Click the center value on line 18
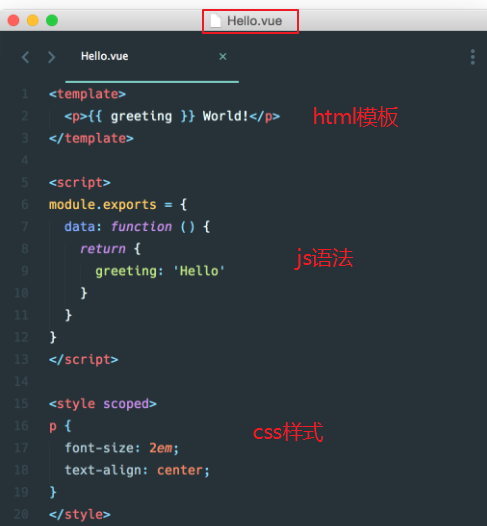Screen dimensions: 487x526 [x=180, y=470]
